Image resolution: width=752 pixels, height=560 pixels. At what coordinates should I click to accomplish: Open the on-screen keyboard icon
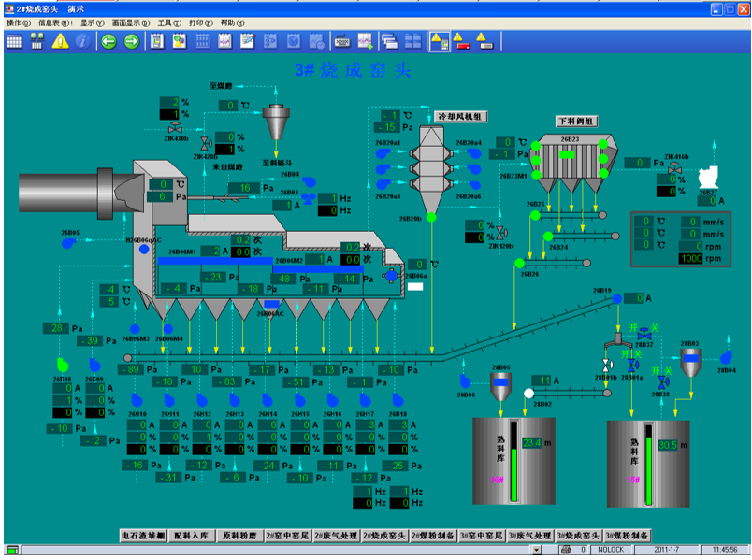point(342,42)
